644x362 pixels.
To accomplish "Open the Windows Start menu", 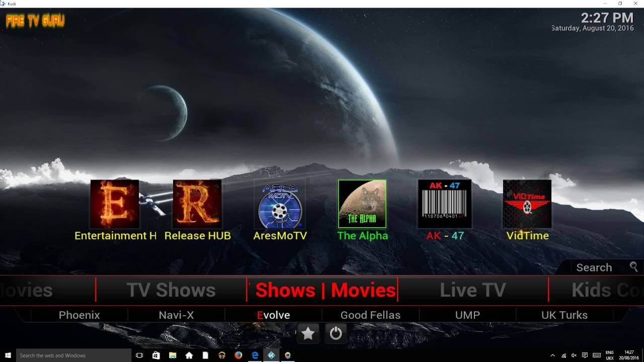I will [8, 355].
